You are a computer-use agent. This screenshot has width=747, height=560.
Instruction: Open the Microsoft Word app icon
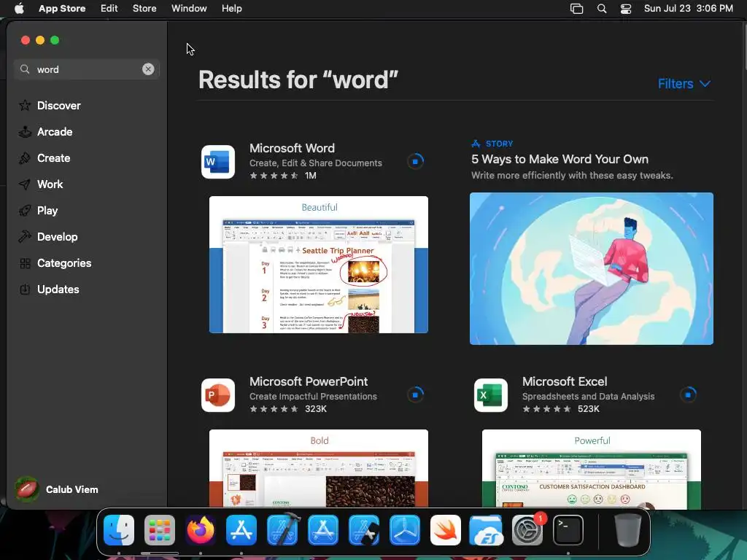point(217,162)
